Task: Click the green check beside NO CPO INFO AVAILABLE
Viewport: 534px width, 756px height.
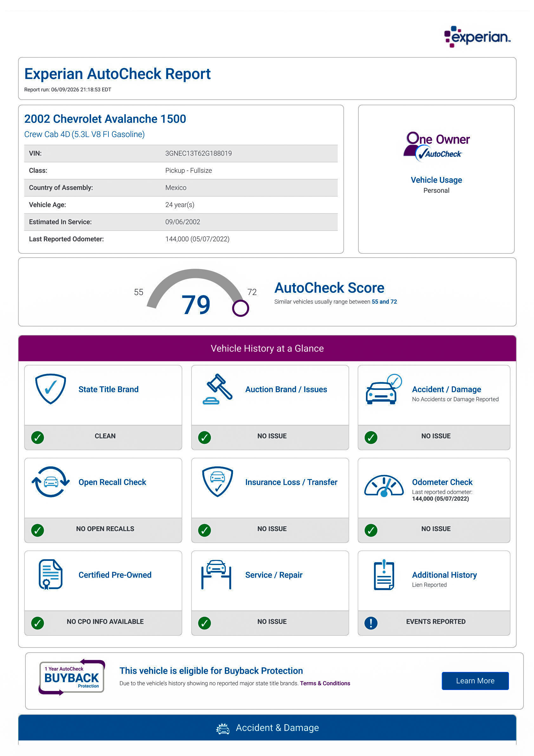Action: 37,623
